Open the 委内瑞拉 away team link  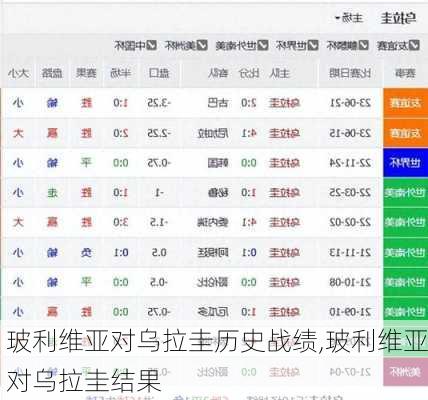pos(213,222)
